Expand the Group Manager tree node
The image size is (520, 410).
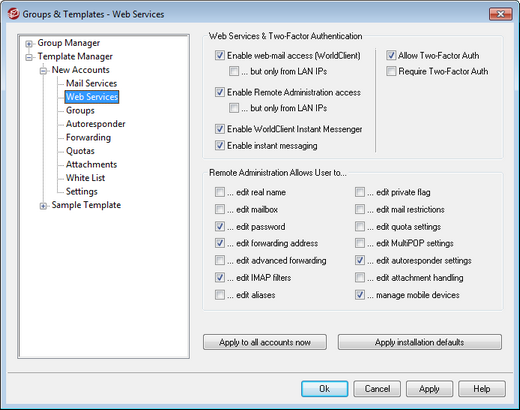click(29, 44)
